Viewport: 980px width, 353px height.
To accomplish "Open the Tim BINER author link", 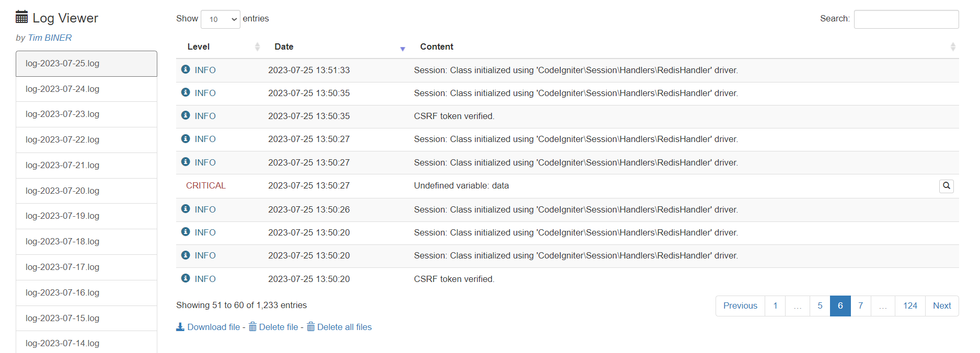I will tap(50, 38).
